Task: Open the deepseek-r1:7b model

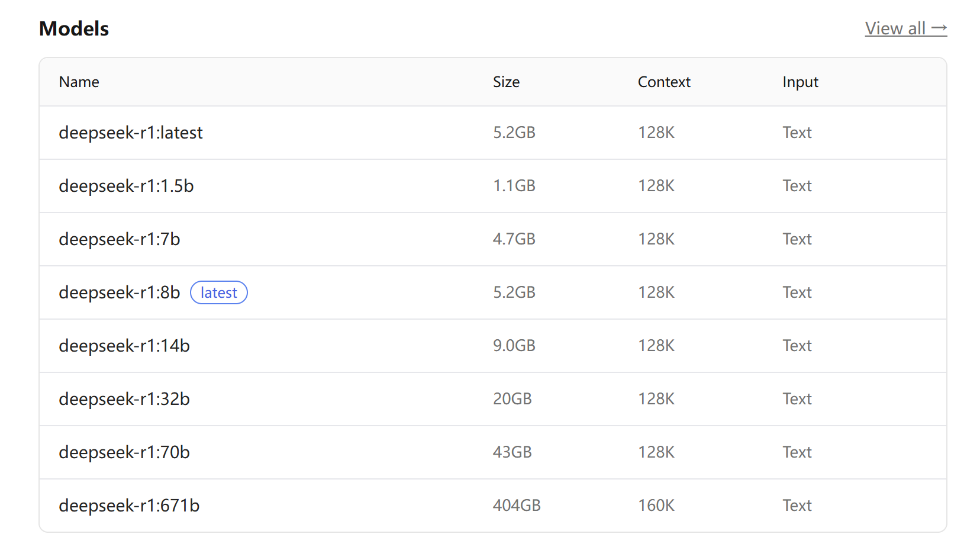Action: click(x=119, y=239)
